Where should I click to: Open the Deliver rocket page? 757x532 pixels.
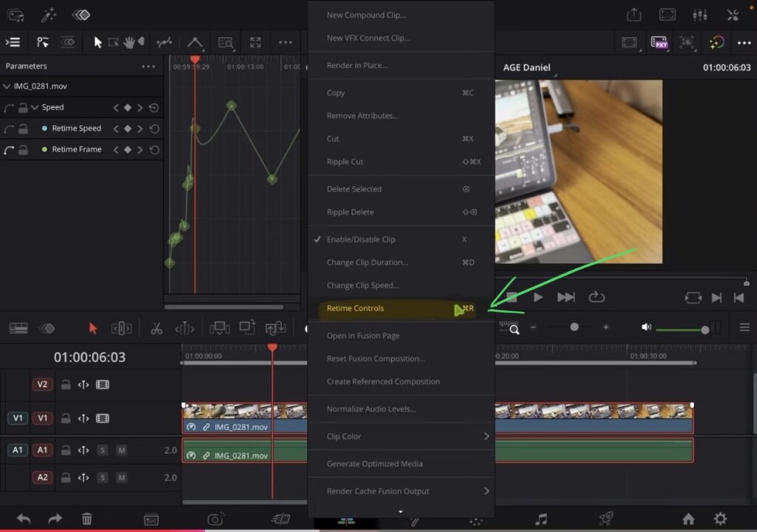click(x=605, y=519)
